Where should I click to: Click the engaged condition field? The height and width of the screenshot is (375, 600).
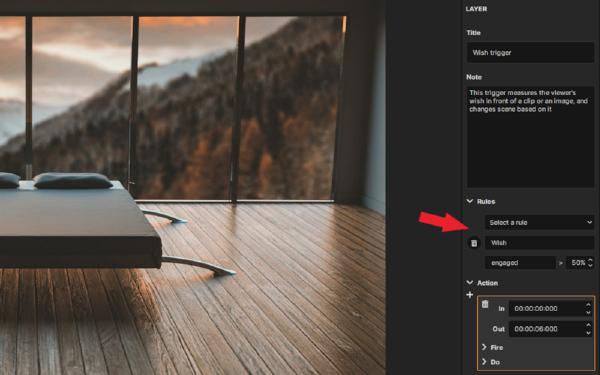(x=520, y=263)
